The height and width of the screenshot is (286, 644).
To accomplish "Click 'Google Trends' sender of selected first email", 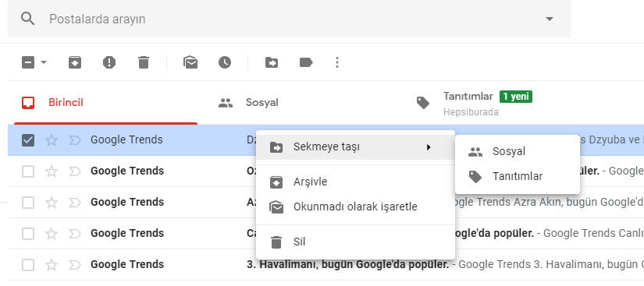I will 126,139.
